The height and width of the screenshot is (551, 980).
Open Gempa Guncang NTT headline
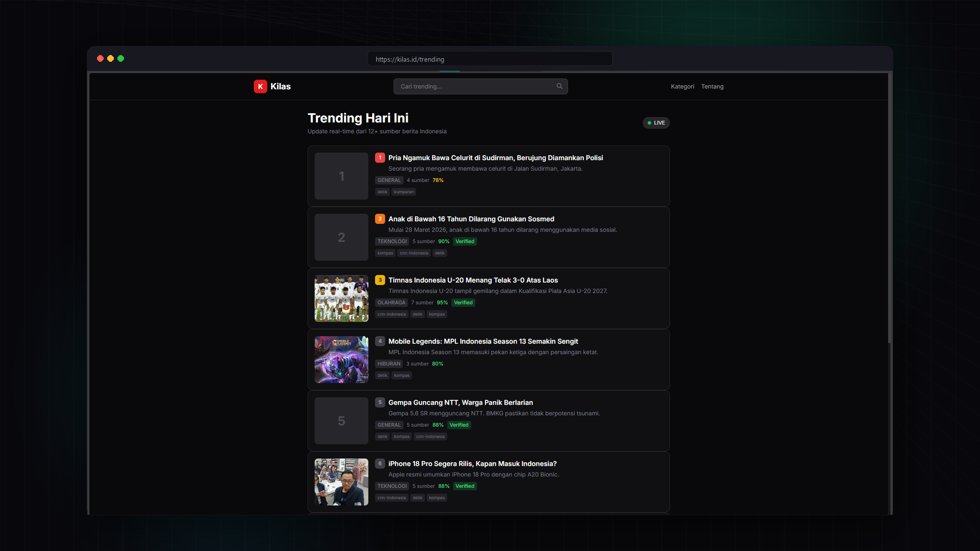pyautogui.click(x=460, y=403)
